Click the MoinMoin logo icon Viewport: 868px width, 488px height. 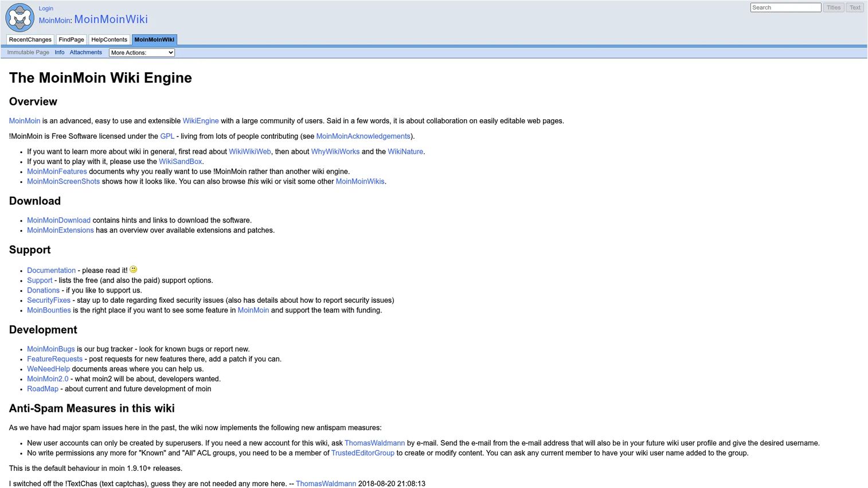(x=20, y=17)
